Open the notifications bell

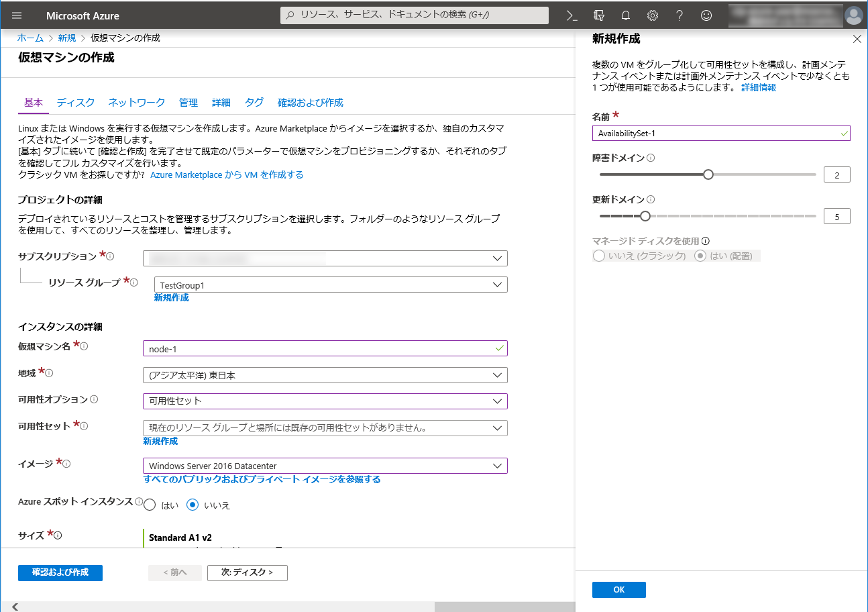pyautogui.click(x=626, y=15)
